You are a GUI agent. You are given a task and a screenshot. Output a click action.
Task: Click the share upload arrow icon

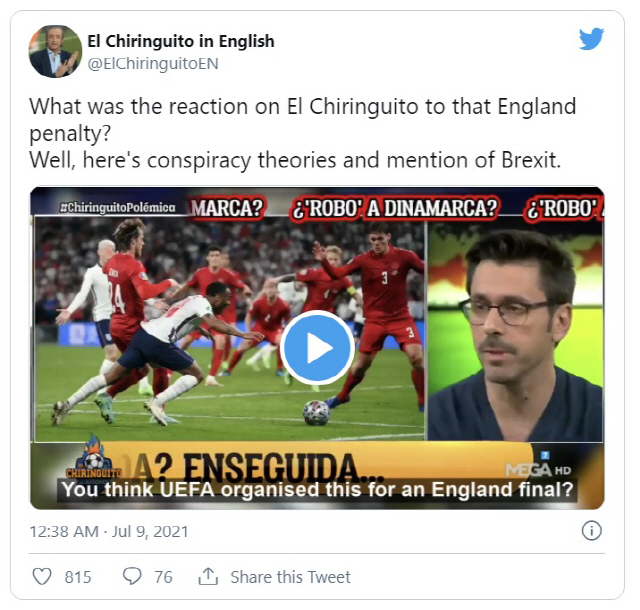pyautogui.click(x=208, y=576)
